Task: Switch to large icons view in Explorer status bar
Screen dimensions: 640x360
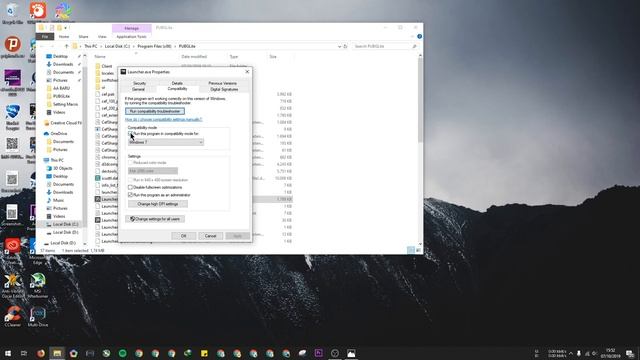Action: point(418,250)
